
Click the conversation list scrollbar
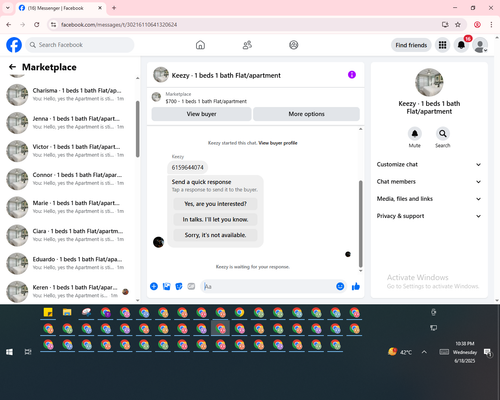click(x=137, y=129)
